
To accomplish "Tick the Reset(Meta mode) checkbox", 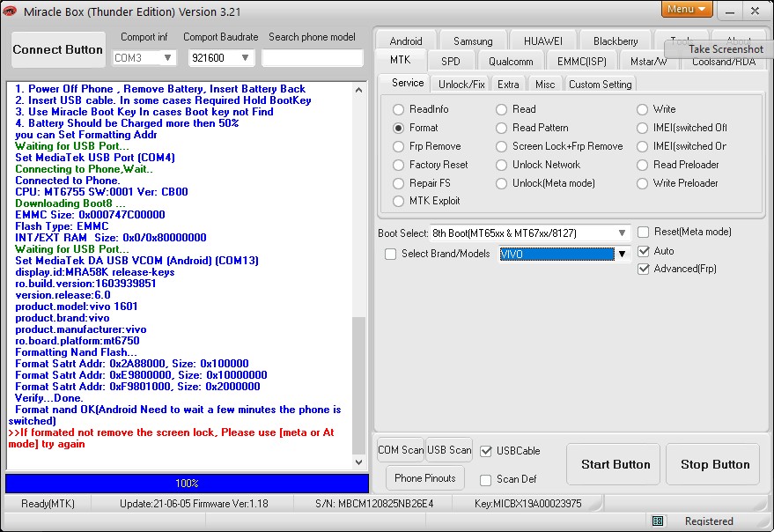I will point(643,233).
